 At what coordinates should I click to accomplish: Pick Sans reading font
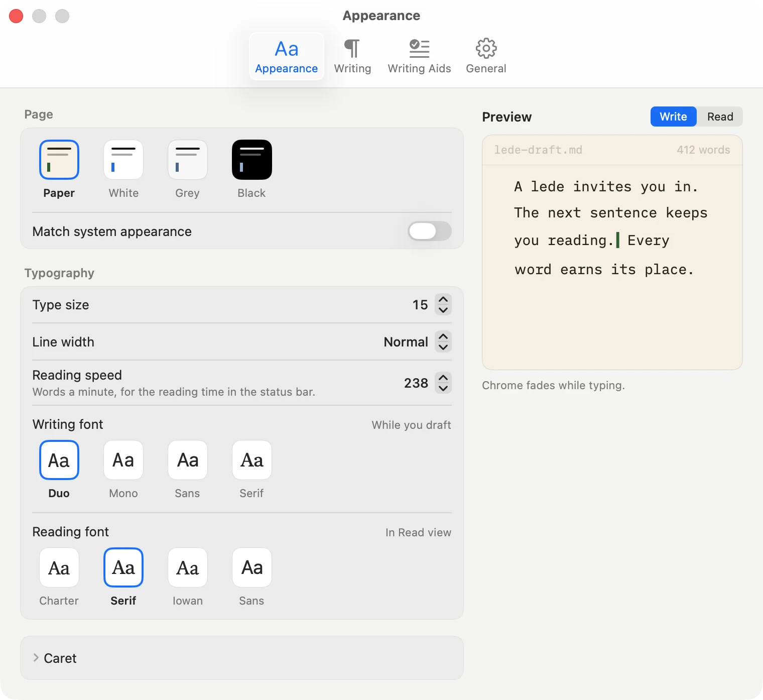click(252, 567)
